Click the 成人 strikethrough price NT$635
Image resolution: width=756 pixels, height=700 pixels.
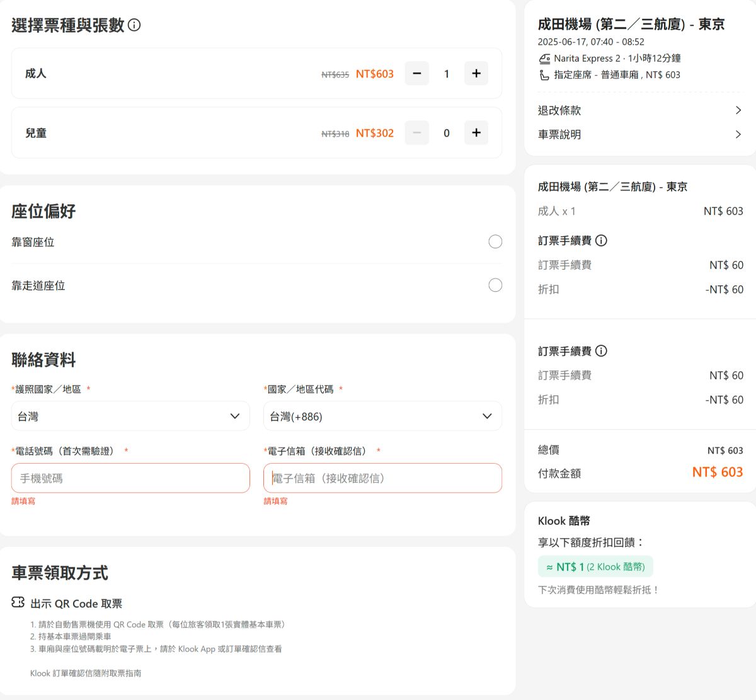[x=335, y=74]
